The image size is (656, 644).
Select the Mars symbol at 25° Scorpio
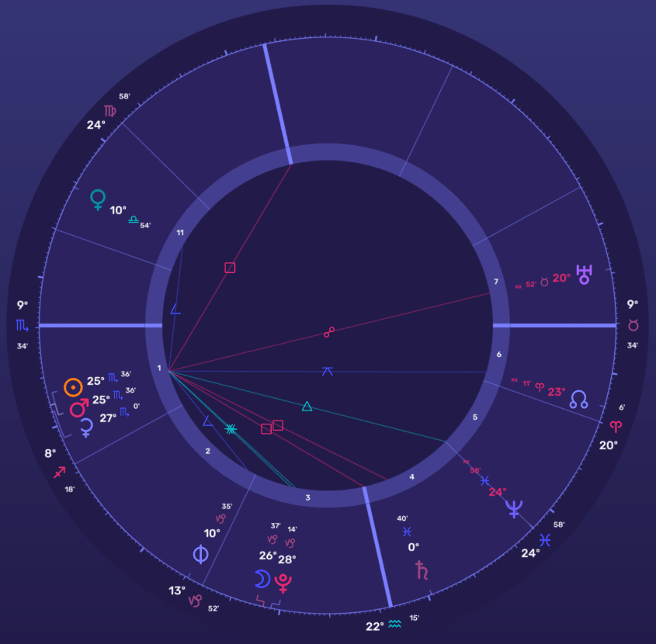pyautogui.click(x=79, y=407)
